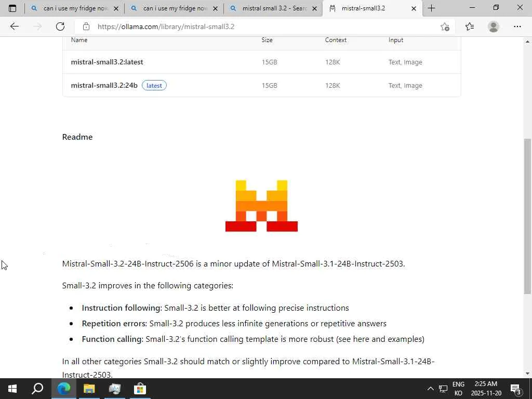Open the mistral-small3.2:24b model
Viewport: 532px width, 399px height.
(104, 86)
